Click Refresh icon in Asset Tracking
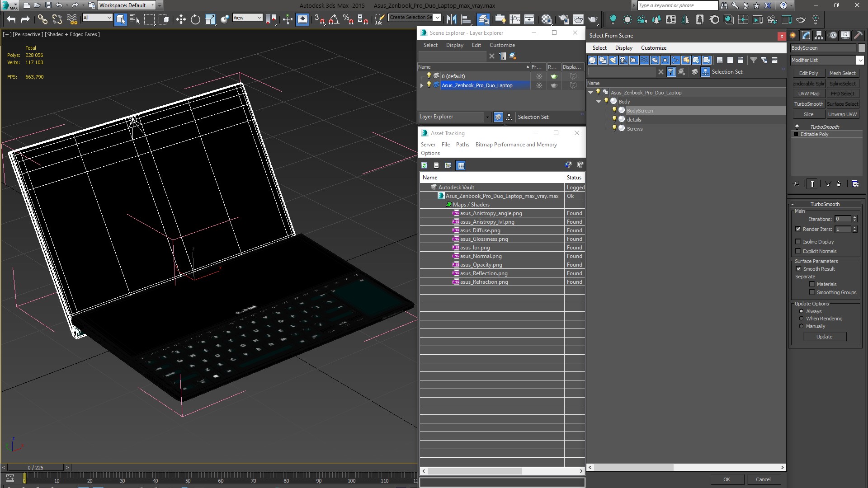The height and width of the screenshot is (488, 868). (x=424, y=165)
